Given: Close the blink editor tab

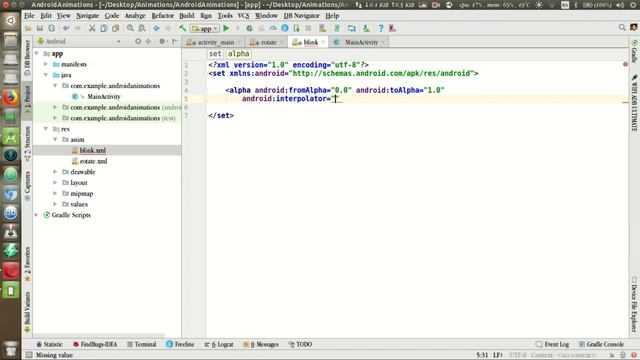Looking at the screenshot, I should [323, 42].
